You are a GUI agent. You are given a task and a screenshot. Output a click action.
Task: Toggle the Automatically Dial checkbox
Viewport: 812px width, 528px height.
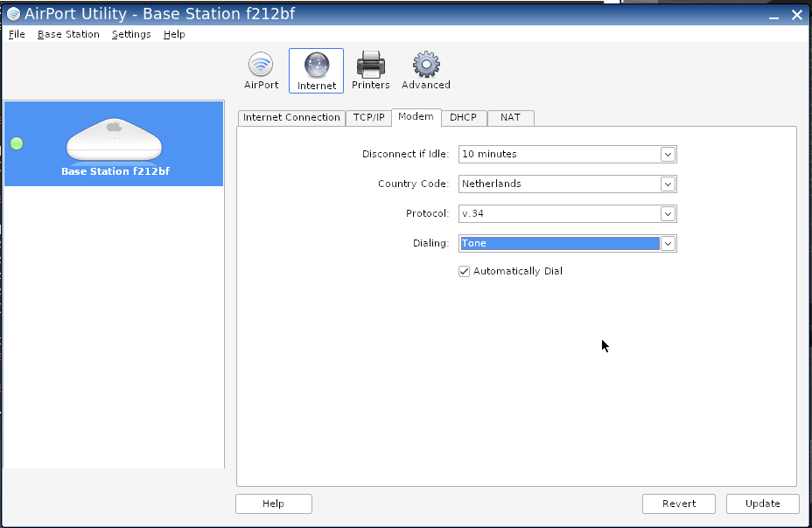(x=465, y=272)
